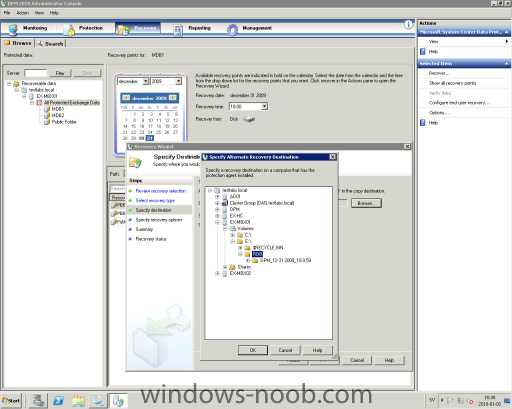This screenshot has width=512, height=409.
Task: Click the MDB2 database icon in left tree
Action: coord(47,115)
